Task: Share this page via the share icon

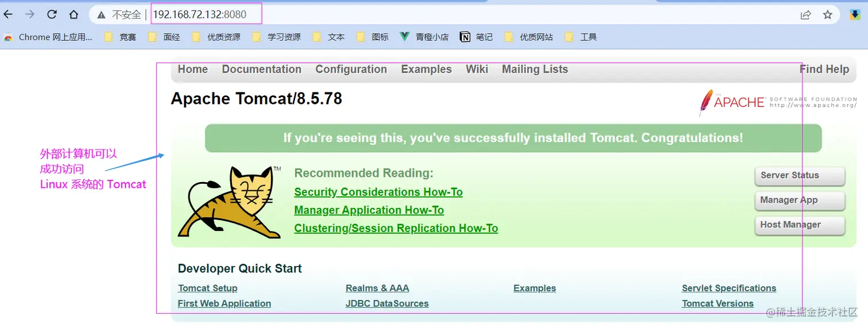Action: 806,15
